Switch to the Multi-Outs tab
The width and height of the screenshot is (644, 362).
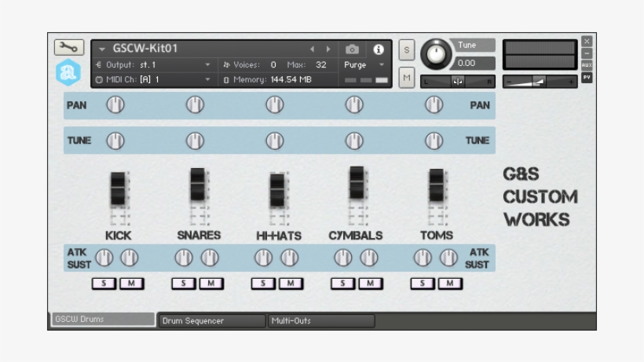(321, 321)
